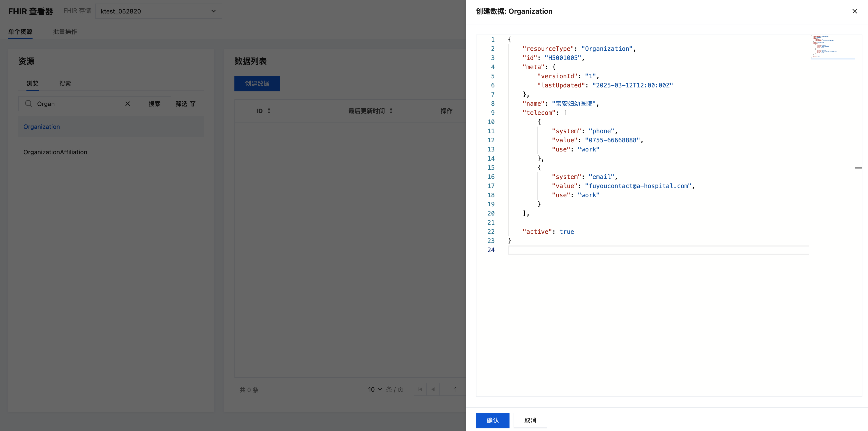Click the 操作 column header
868x431 pixels.
[446, 111]
